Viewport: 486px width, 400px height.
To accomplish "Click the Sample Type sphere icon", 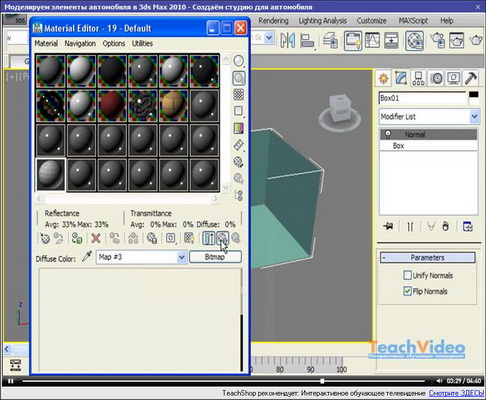I will tap(239, 61).
